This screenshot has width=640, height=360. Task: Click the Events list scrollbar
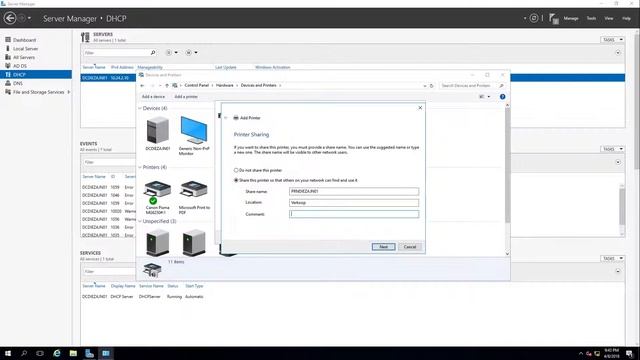click(622, 206)
